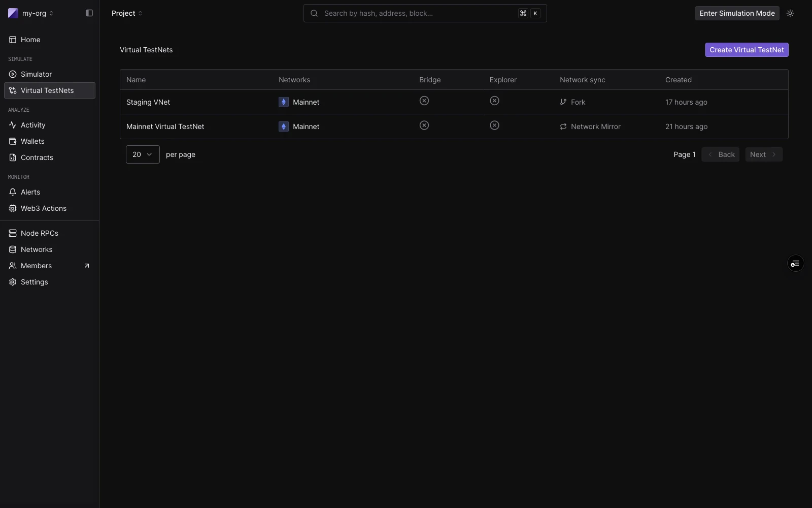Click the Home sidebar icon
The image size is (812, 508).
click(13, 40)
